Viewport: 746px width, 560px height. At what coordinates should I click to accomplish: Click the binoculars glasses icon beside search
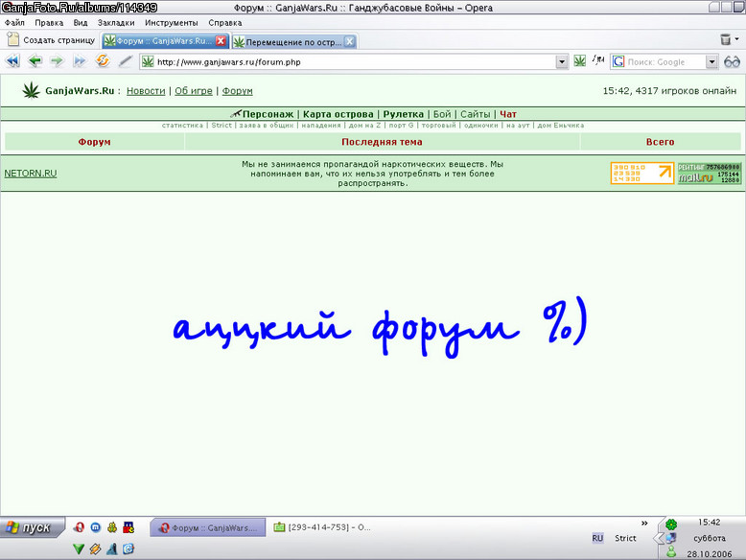pyautogui.click(x=732, y=62)
